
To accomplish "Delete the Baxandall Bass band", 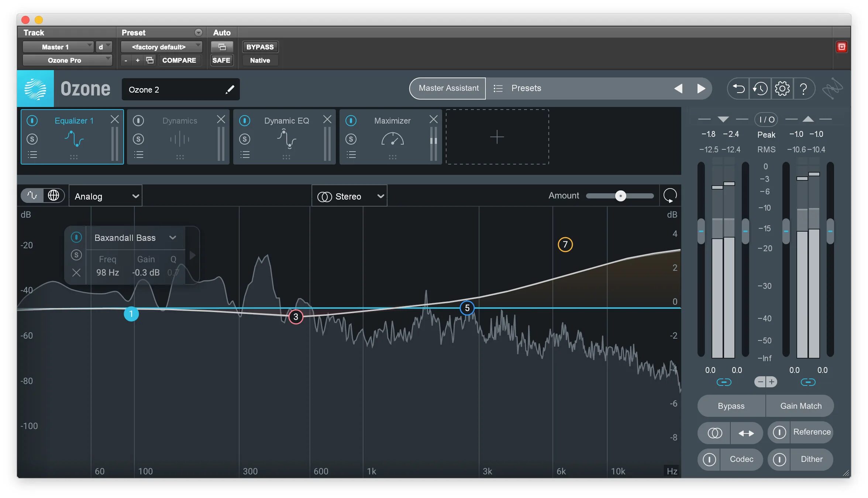I will [x=76, y=273].
